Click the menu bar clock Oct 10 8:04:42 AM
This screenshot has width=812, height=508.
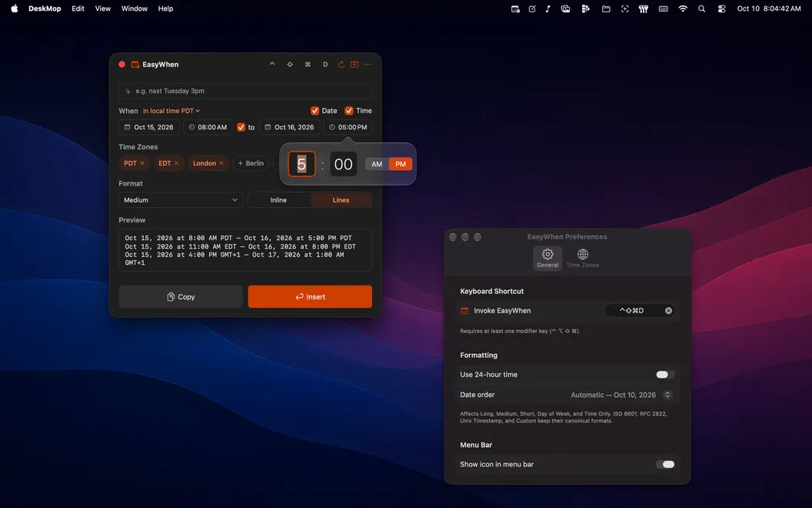coord(768,8)
